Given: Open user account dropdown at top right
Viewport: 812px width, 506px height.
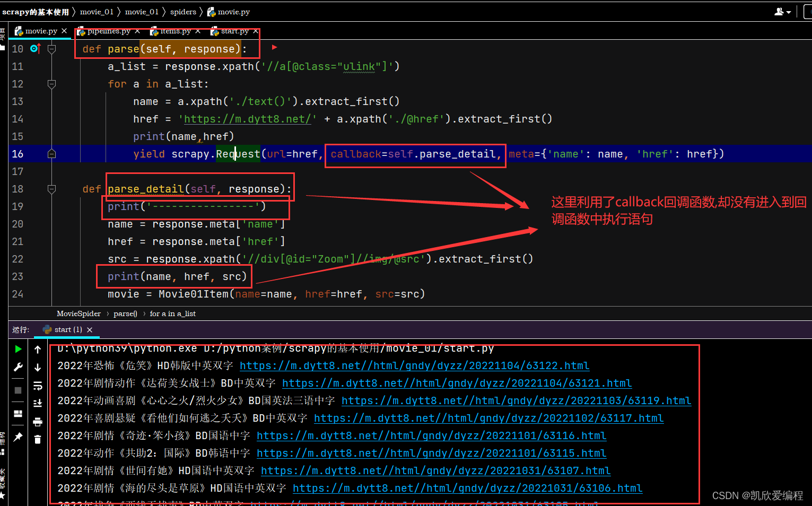Looking at the screenshot, I should coord(783,12).
